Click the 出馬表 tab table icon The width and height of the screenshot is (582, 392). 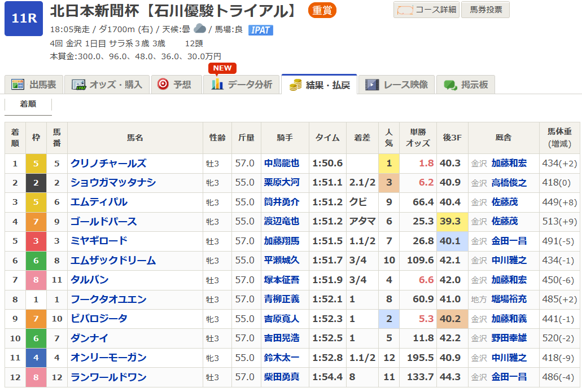click(18, 85)
